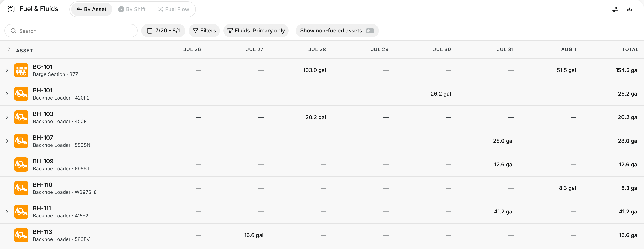Image resolution: width=644 pixels, height=249 pixels.
Task: Select the BH-110 asset name
Action: [42, 185]
